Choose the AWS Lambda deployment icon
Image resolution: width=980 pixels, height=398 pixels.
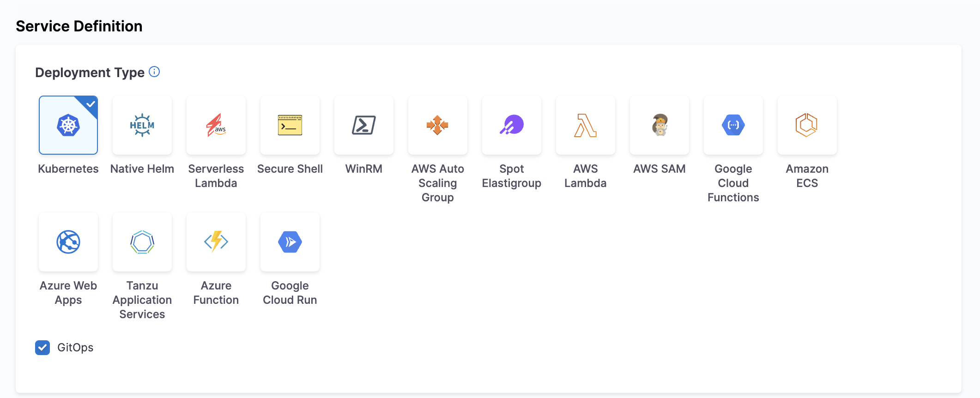point(586,125)
